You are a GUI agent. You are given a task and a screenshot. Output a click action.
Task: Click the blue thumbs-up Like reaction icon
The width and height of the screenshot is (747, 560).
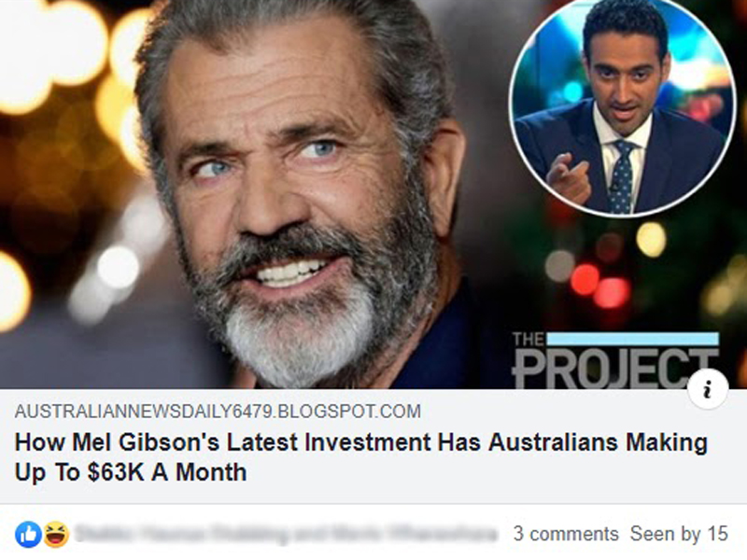28,534
